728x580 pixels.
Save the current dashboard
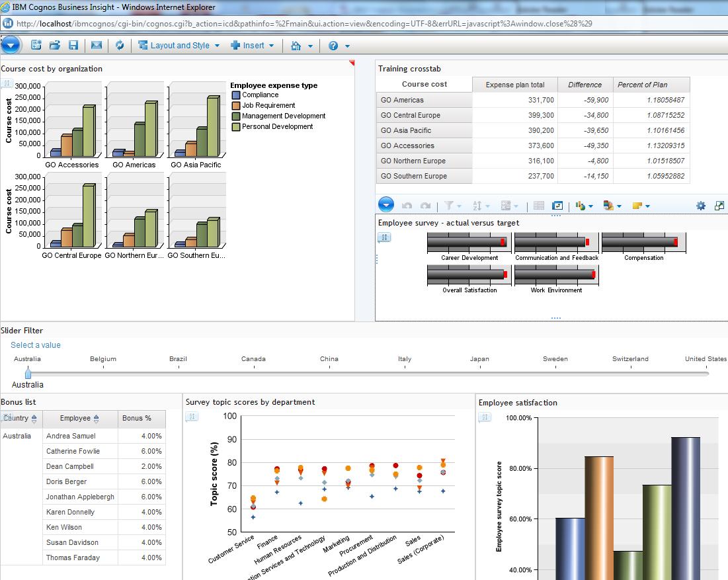[x=73, y=46]
